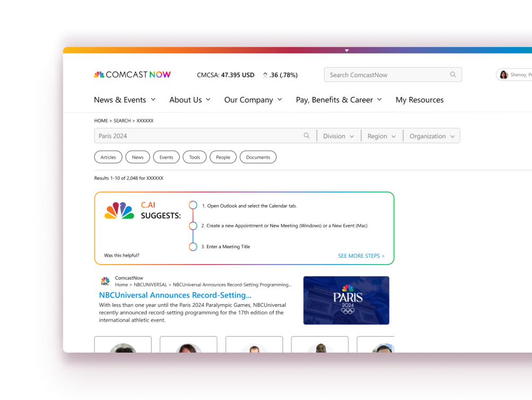Viewport: 532px width, 400px height.
Task: Filter results by News
Action: [138, 157]
